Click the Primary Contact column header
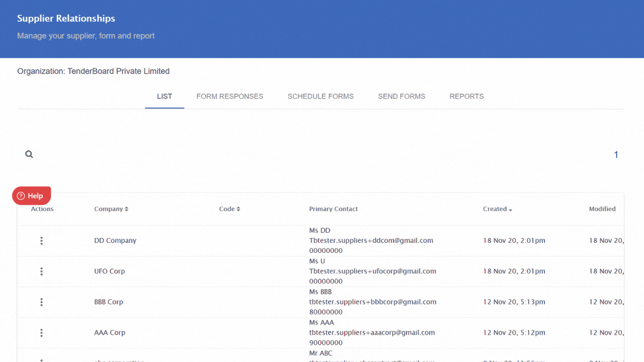This screenshot has height=362, width=644. coord(334,209)
